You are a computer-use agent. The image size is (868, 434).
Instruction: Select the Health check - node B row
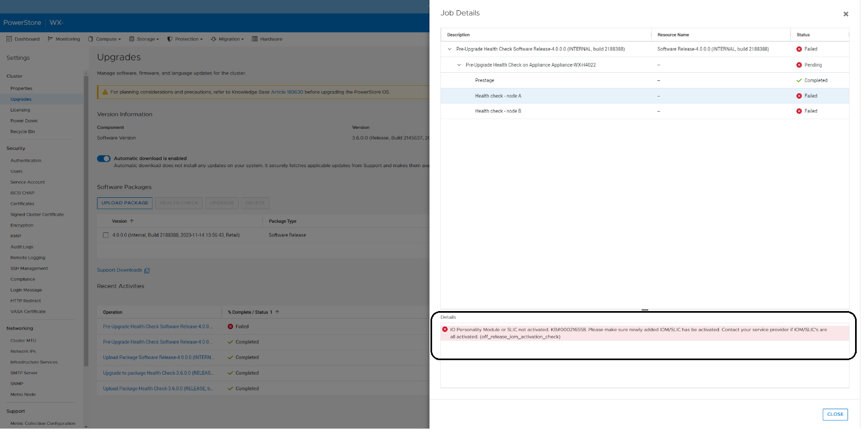[644, 111]
